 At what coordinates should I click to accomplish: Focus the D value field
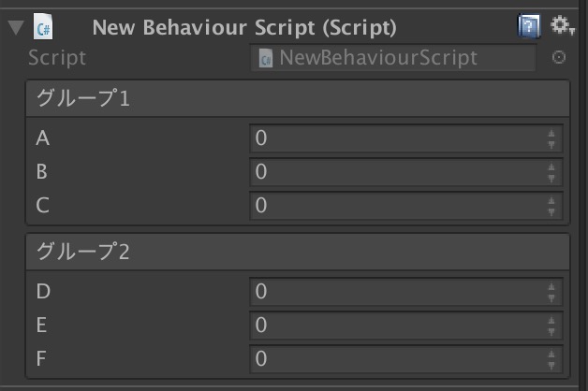point(406,292)
